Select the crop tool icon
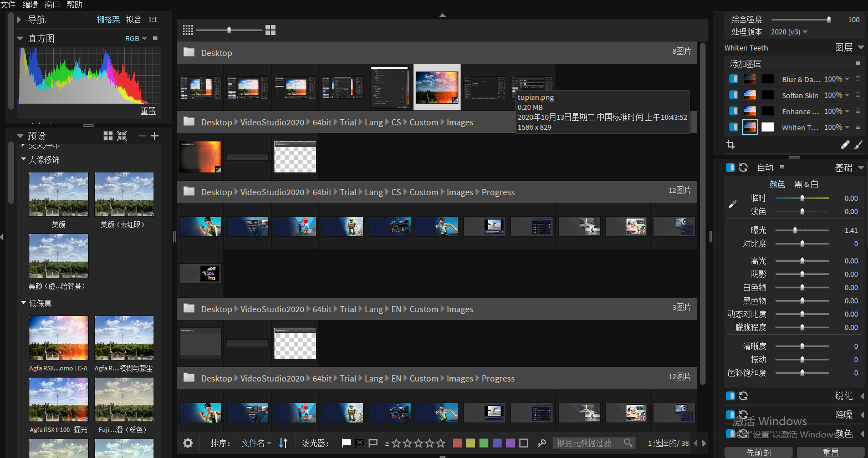 (x=731, y=145)
